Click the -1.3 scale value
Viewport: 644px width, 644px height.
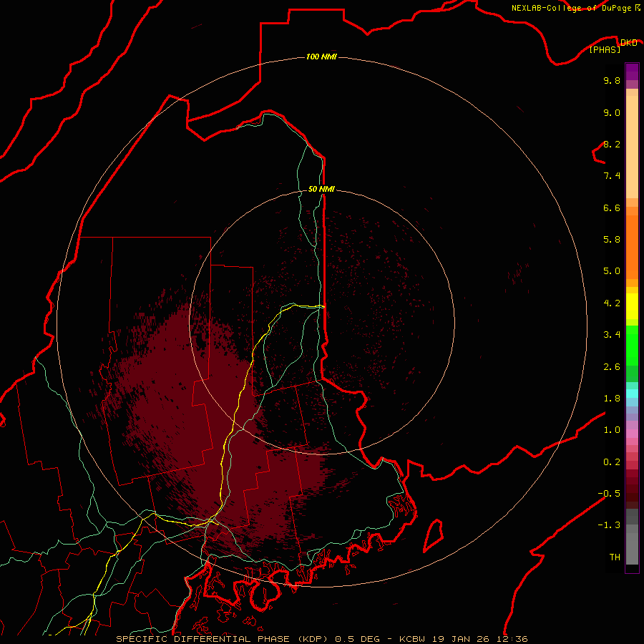[x=609, y=525]
